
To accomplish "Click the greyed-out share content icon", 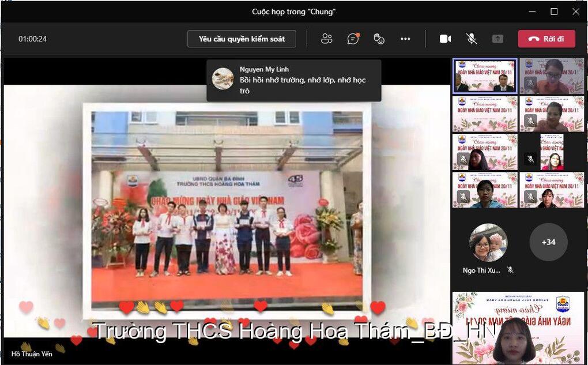I will (497, 39).
